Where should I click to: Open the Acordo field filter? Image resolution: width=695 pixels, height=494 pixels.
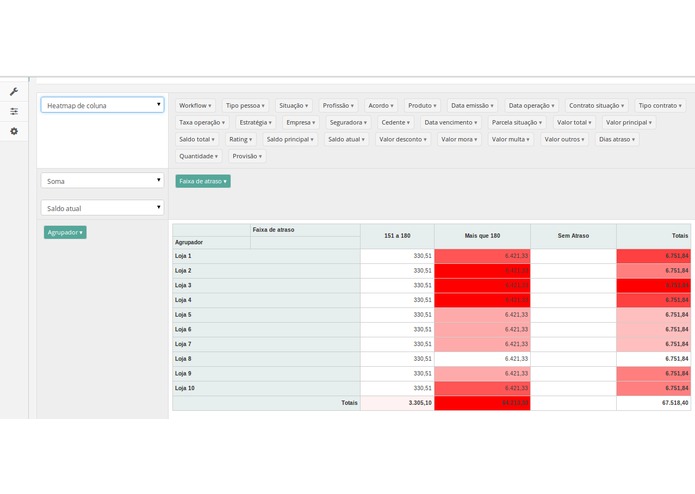pos(381,105)
